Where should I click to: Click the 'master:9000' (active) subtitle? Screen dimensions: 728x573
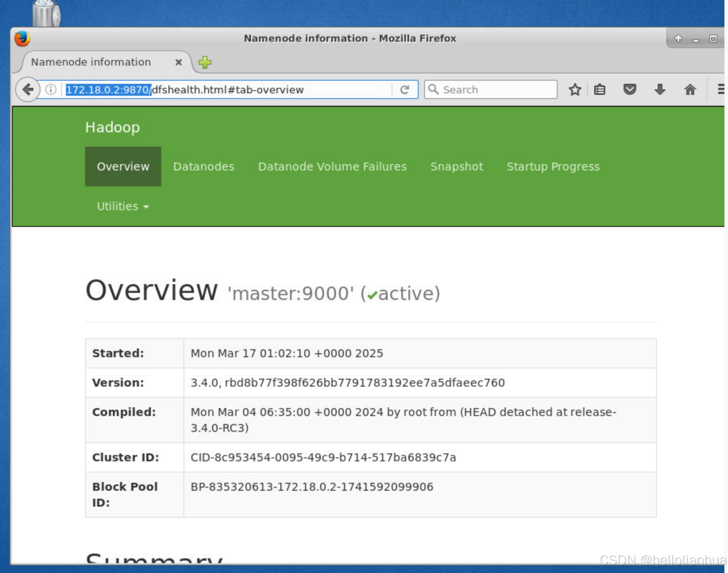(334, 294)
